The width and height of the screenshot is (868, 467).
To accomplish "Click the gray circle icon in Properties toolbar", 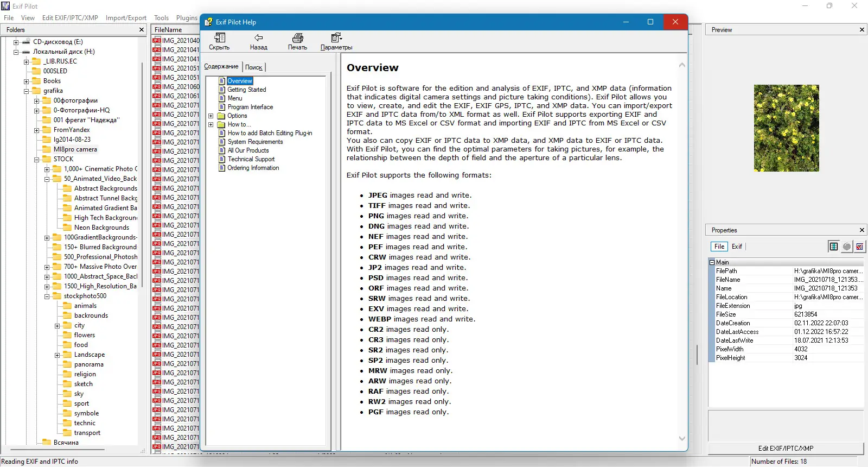I will [x=847, y=247].
